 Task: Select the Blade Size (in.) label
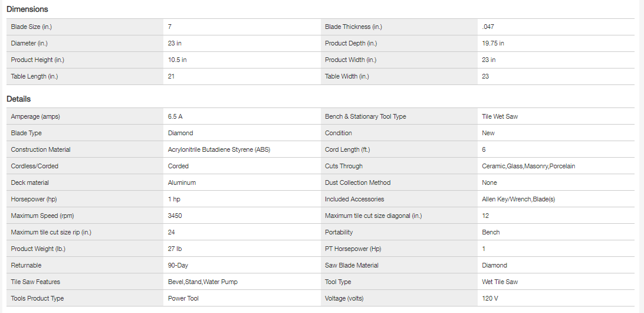31,27
